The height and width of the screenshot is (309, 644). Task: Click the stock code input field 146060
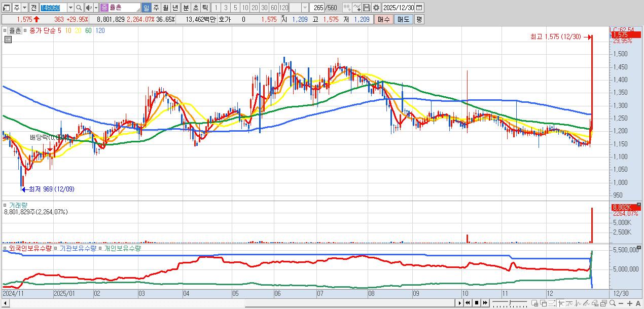[53, 8]
